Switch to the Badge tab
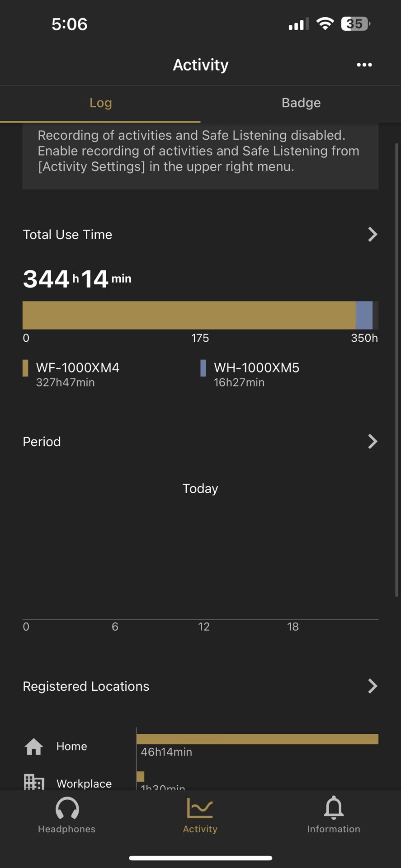This screenshot has height=868, width=401. [301, 103]
